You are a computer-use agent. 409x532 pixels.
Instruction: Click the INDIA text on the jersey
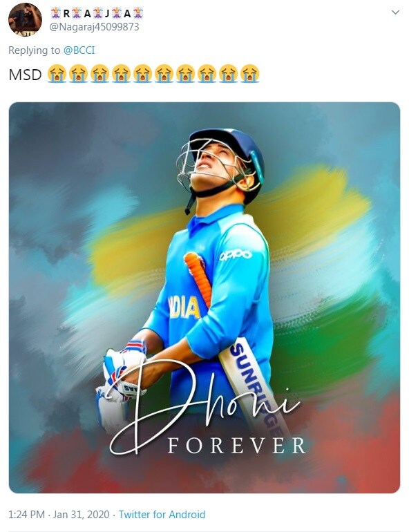(x=184, y=307)
